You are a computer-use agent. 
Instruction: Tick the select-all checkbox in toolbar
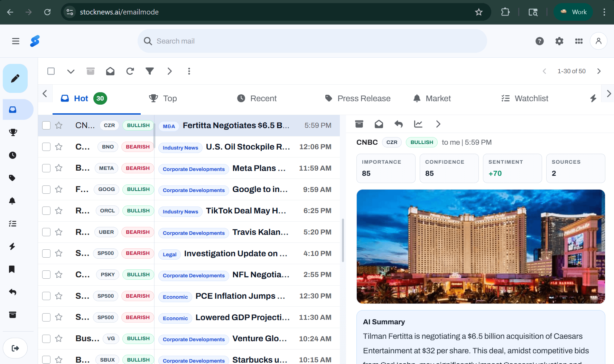coord(51,71)
